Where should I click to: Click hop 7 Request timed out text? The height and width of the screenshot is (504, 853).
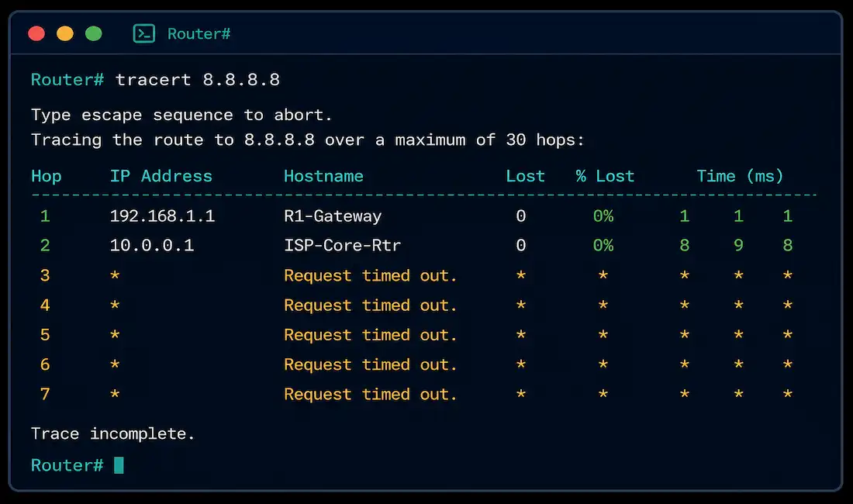pyautogui.click(x=371, y=394)
